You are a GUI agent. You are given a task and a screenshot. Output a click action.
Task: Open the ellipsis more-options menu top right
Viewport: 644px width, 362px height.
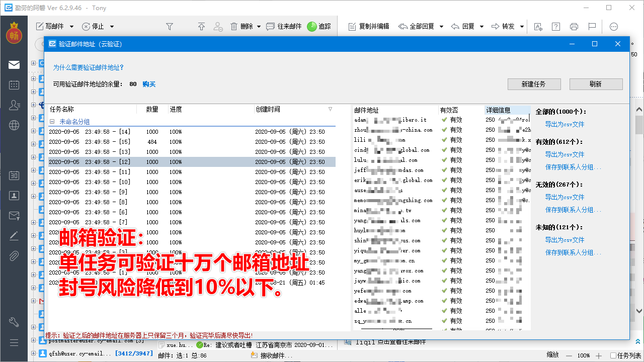[x=613, y=27]
